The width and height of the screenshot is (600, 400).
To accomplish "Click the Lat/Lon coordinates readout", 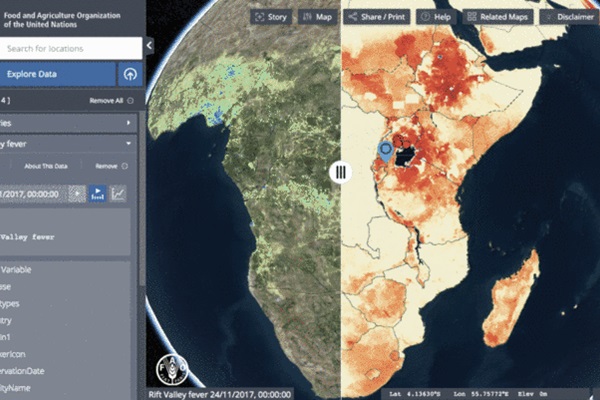I will (468, 394).
